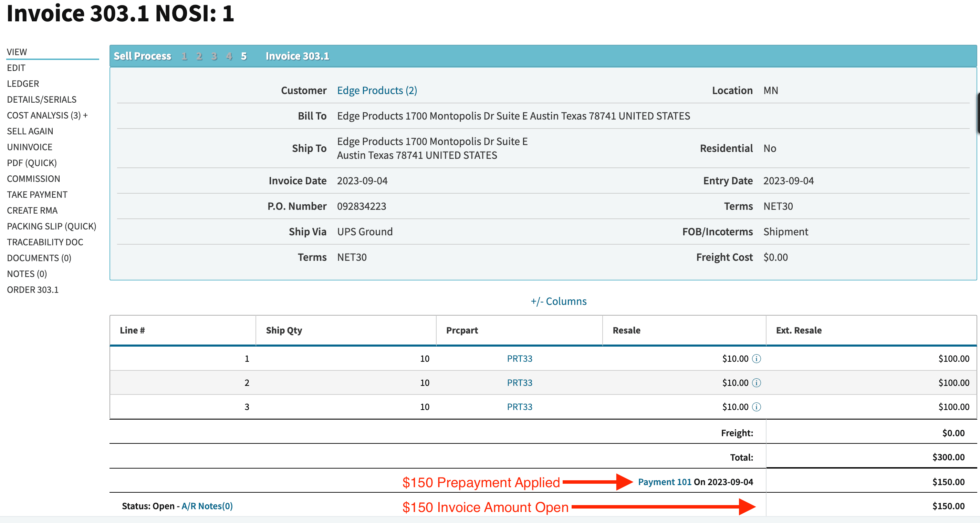Sort table by Ship Qty column header

click(284, 330)
